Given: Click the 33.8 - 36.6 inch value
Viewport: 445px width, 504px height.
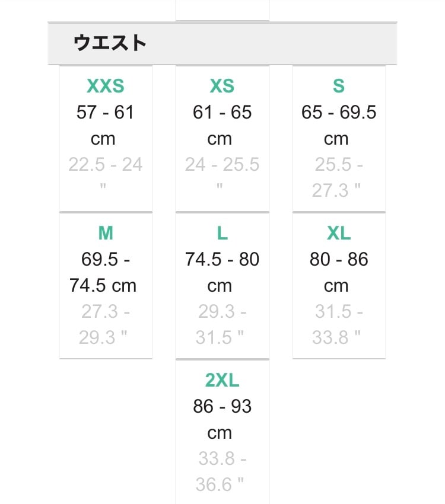Looking at the screenshot, I should coord(221,471).
